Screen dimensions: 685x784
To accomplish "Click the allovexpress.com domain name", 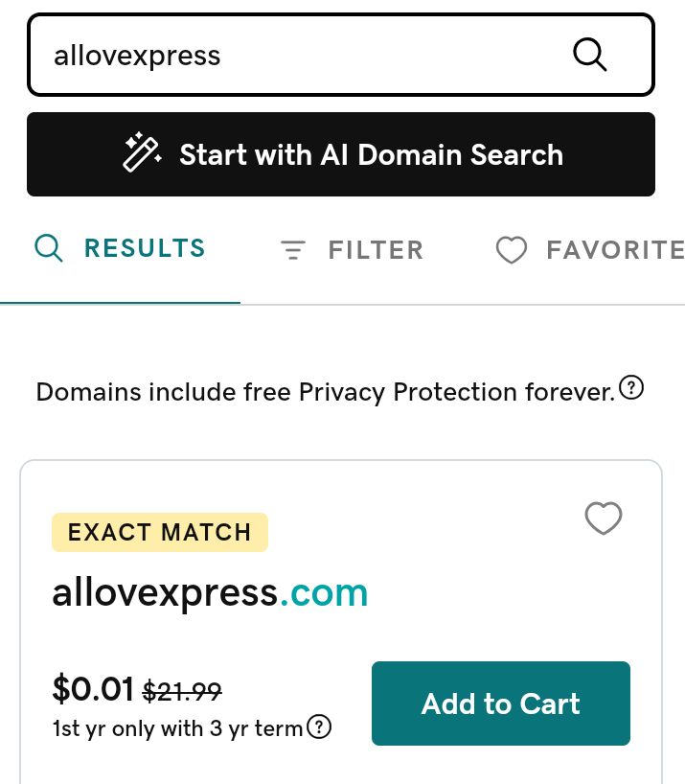I will (210, 594).
